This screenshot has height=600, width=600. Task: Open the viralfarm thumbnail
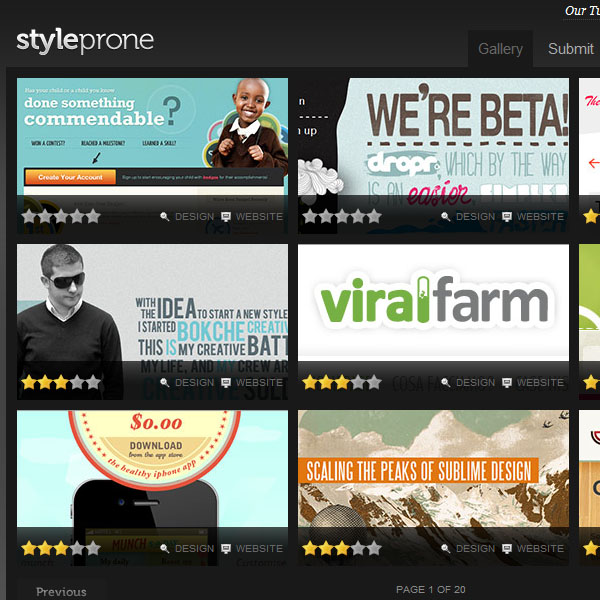click(x=433, y=322)
